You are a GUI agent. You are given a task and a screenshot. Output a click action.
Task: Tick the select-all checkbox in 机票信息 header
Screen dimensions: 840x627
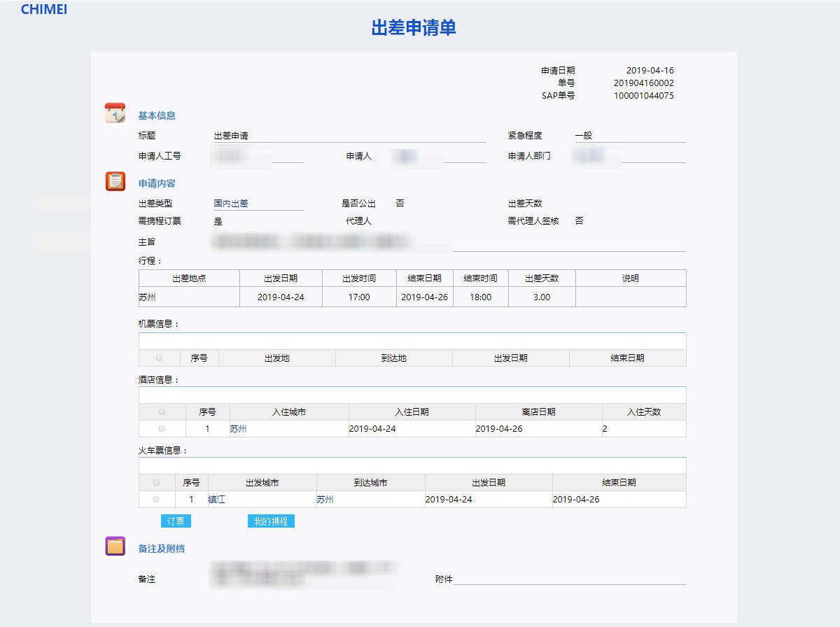(159, 358)
